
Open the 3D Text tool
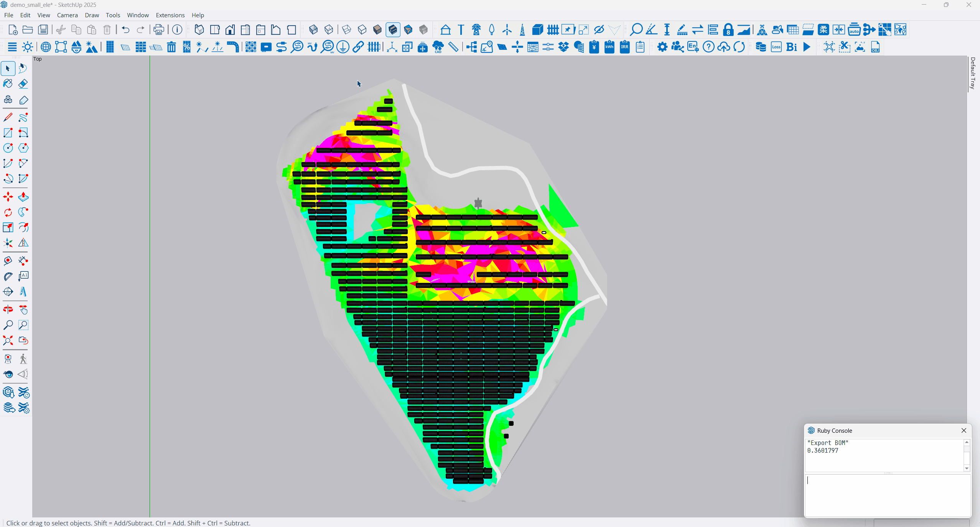(x=23, y=292)
